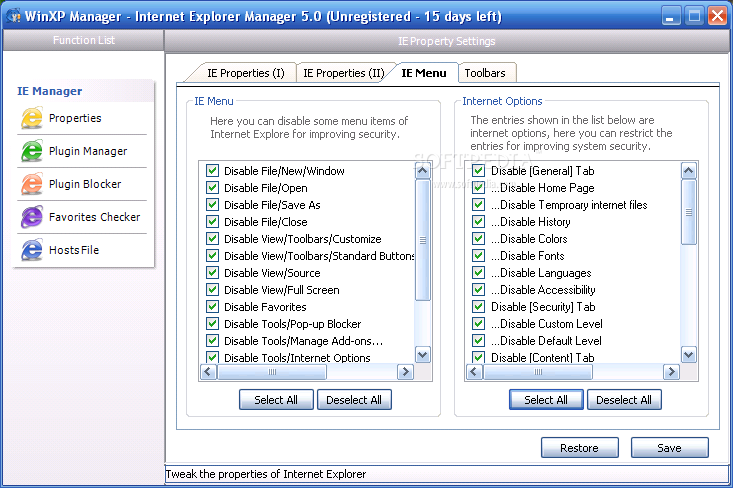Toggle ...Disable Home Page checkbox

pos(478,187)
